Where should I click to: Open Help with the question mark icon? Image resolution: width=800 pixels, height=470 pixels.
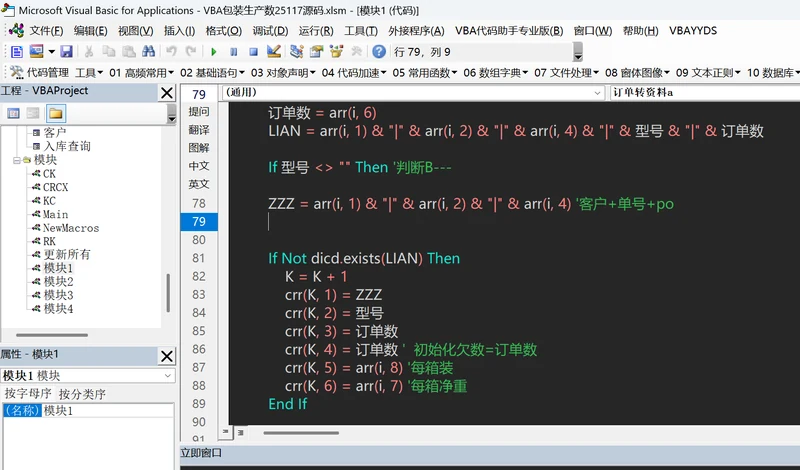pyautogui.click(x=379, y=52)
